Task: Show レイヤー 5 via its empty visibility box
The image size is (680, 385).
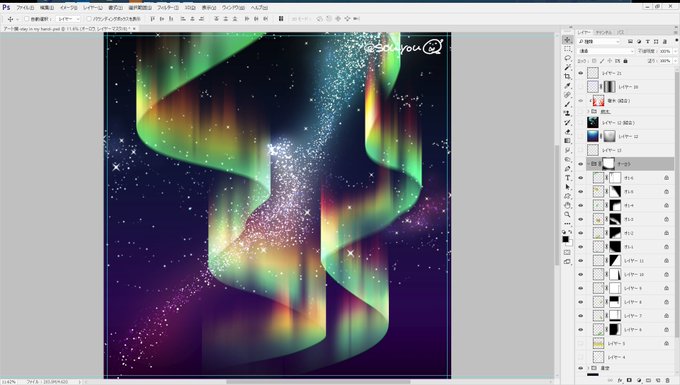Action: coord(581,343)
